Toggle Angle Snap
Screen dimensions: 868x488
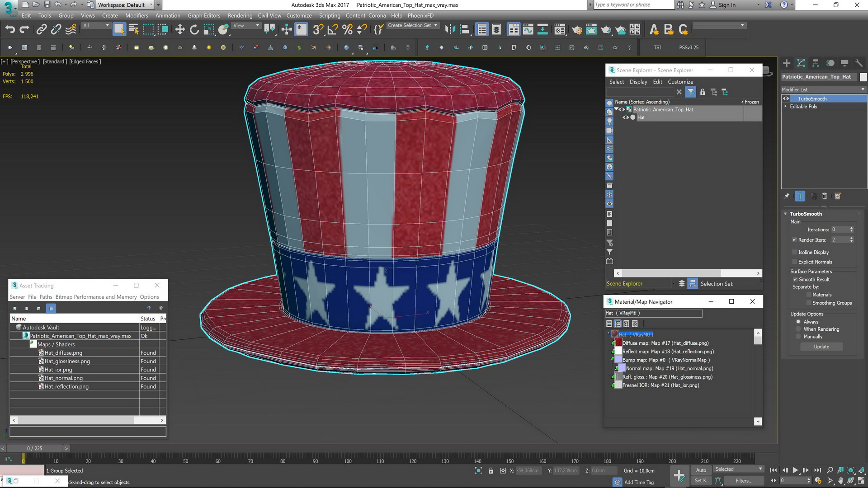[332, 30]
